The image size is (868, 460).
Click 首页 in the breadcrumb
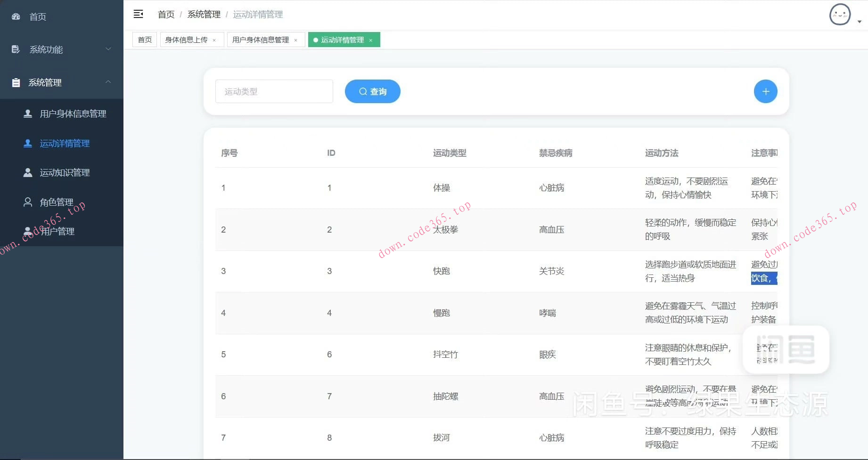pos(166,14)
